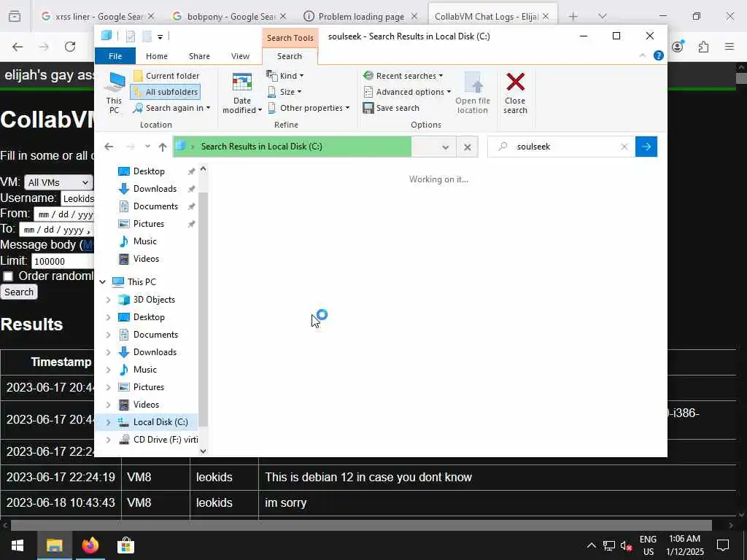Open a new browser tab

[x=573, y=17]
